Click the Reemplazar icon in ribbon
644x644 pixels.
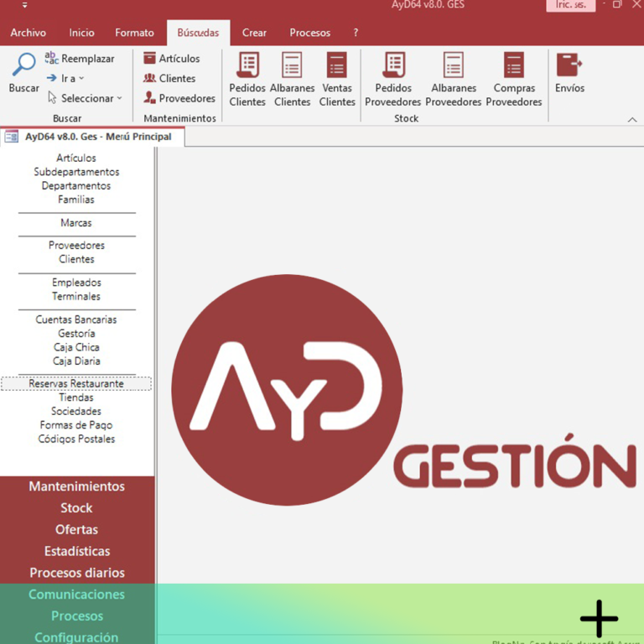pyautogui.click(x=52, y=58)
